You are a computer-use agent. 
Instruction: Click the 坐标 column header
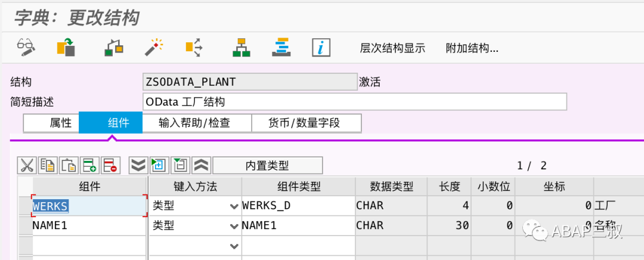pyautogui.click(x=555, y=187)
